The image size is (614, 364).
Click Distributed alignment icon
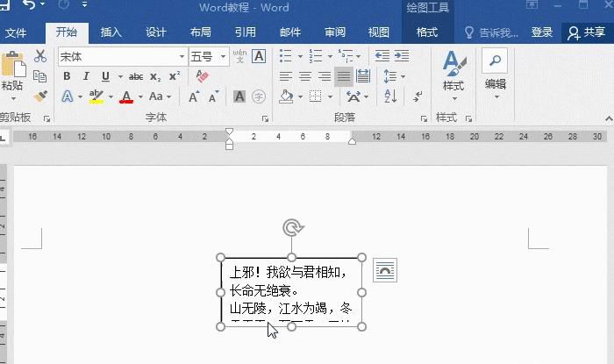click(363, 76)
